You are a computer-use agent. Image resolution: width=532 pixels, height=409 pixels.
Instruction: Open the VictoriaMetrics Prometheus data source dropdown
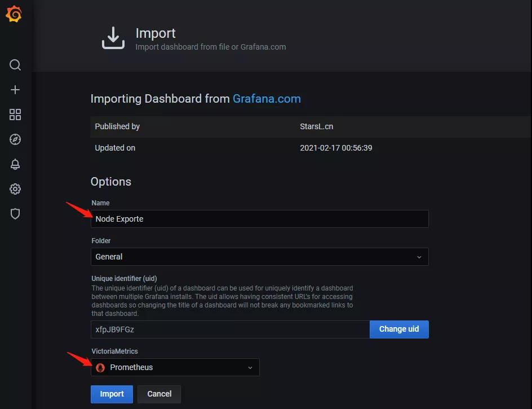[x=175, y=367]
